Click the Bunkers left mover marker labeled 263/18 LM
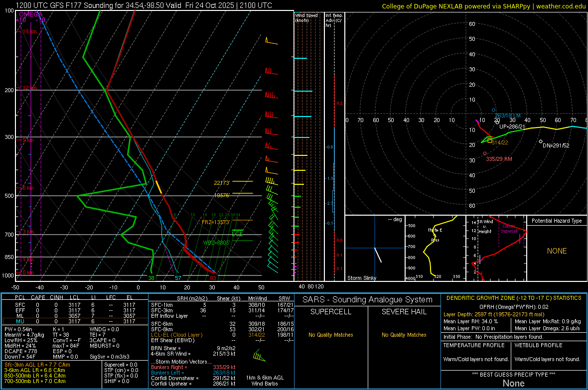The width and height of the screenshot is (588, 390). (493, 110)
